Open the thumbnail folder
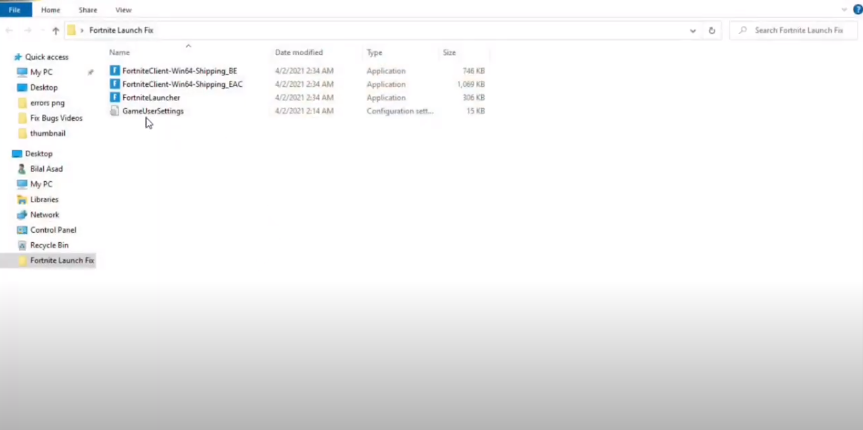863x430 pixels. pyautogui.click(x=47, y=133)
